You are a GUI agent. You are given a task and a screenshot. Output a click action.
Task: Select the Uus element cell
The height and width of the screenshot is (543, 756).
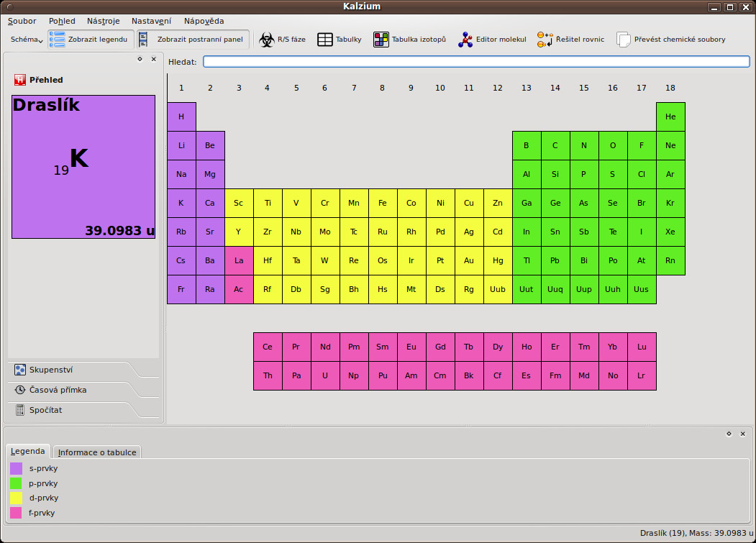642,289
